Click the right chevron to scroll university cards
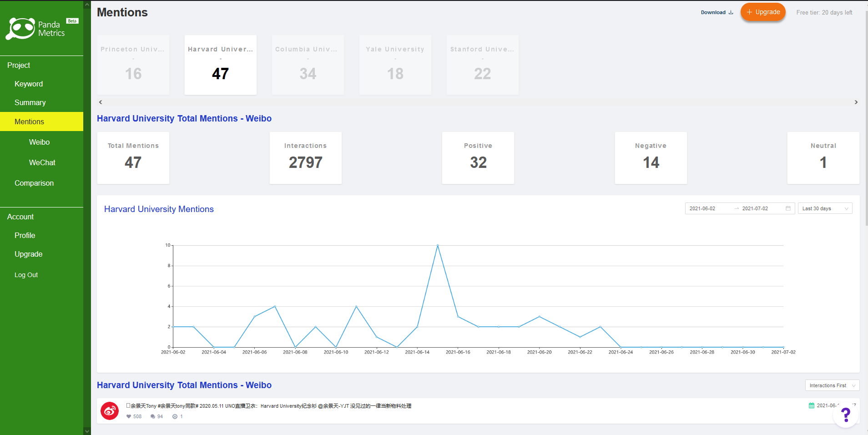 856,102
